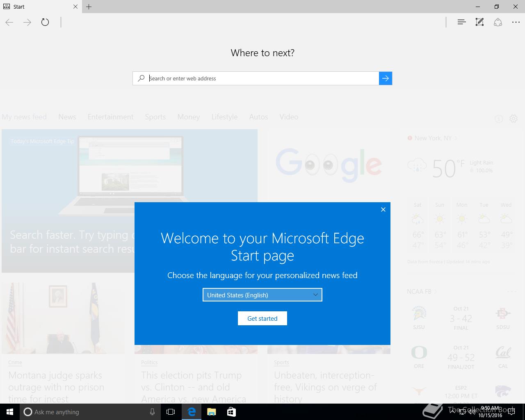Click the search magnifier icon in address box

(142, 78)
